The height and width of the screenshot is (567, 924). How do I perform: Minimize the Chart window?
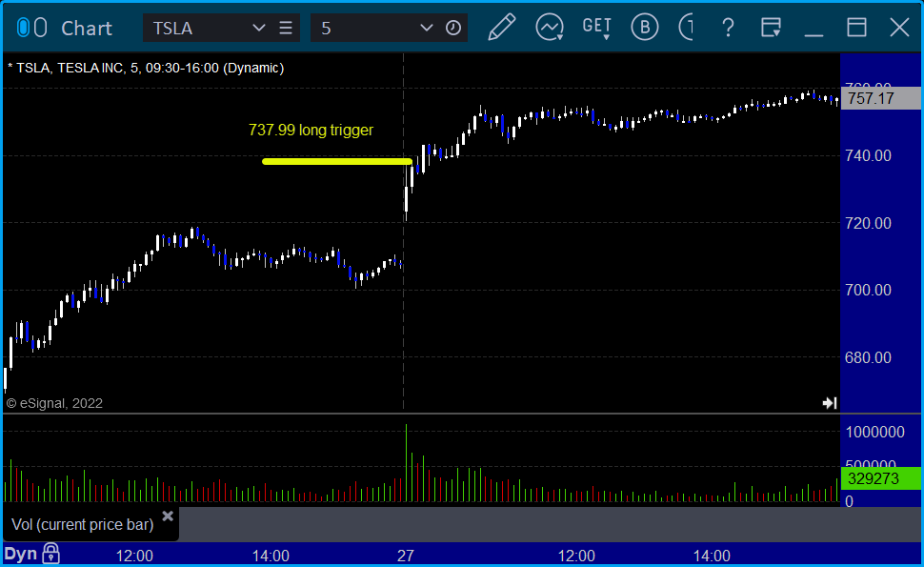(x=814, y=34)
